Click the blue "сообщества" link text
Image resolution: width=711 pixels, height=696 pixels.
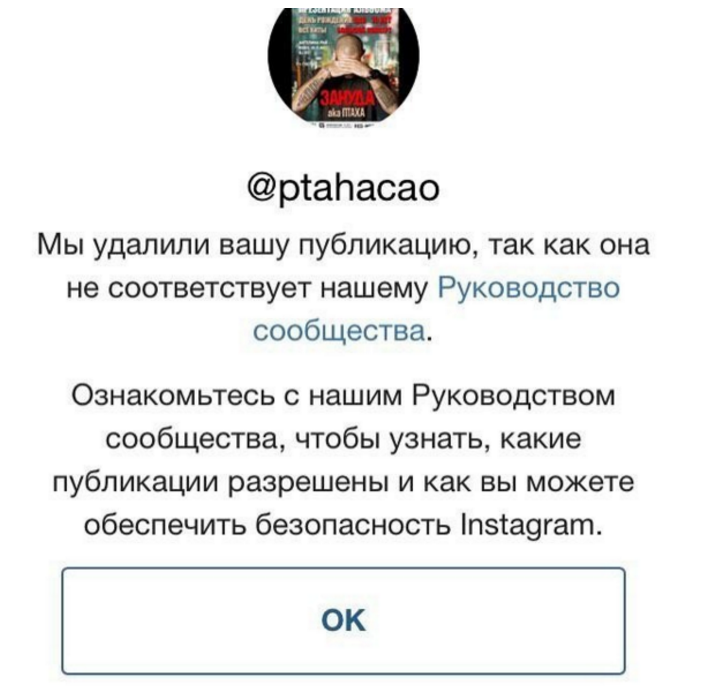pos(340,332)
